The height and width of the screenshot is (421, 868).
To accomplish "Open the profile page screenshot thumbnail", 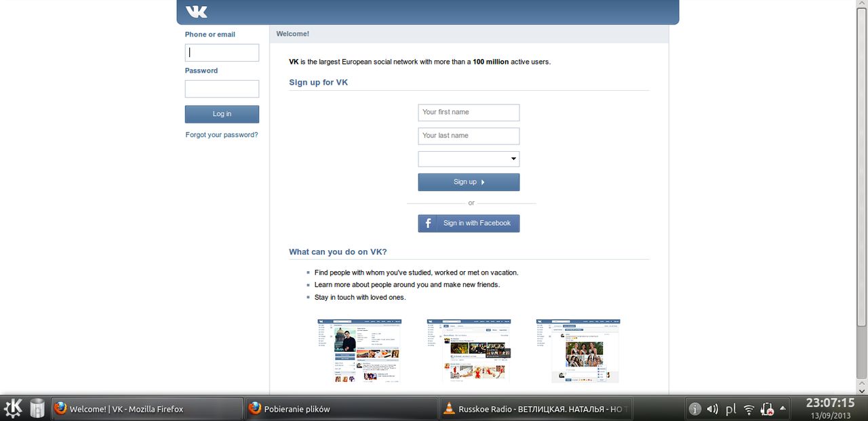I will pos(359,350).
